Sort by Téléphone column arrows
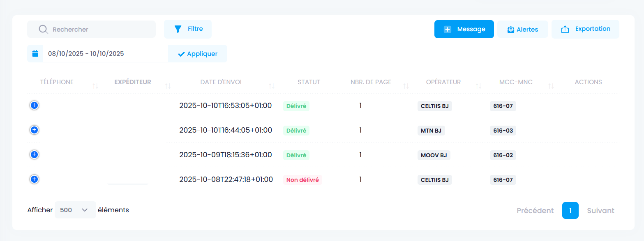644x241 pixels. click(x=95, y=86)
